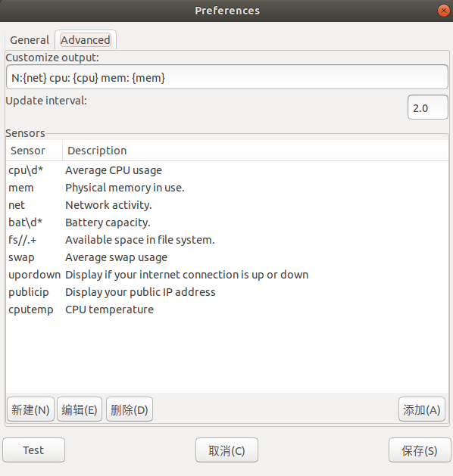This screenshot has height=476, width=453.
Task: Focus the Update interval value field
Action: point(427,107)
